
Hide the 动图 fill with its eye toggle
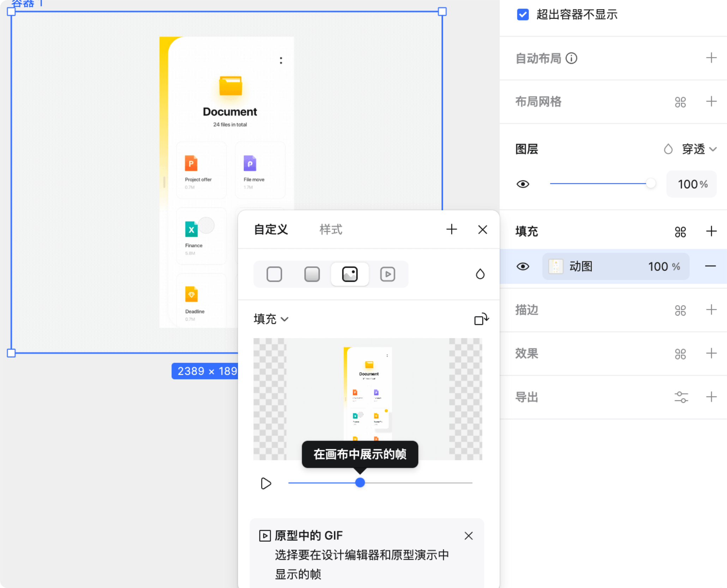click(x=523, y=266)
